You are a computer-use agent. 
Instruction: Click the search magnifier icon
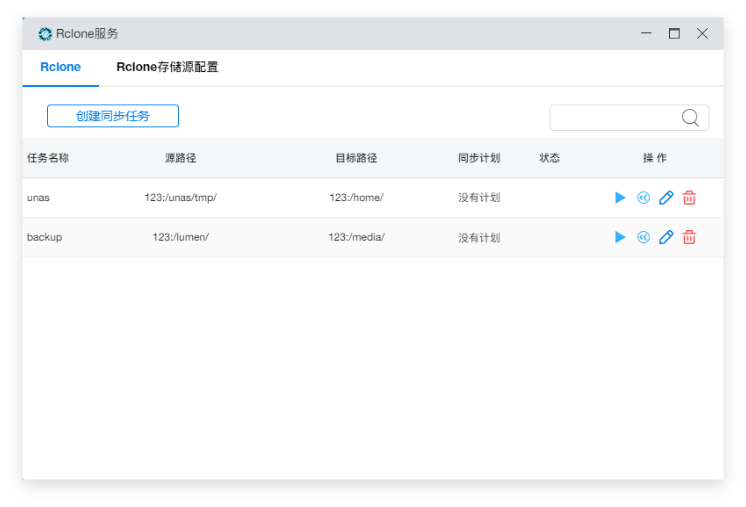click(x=690, y=117)
